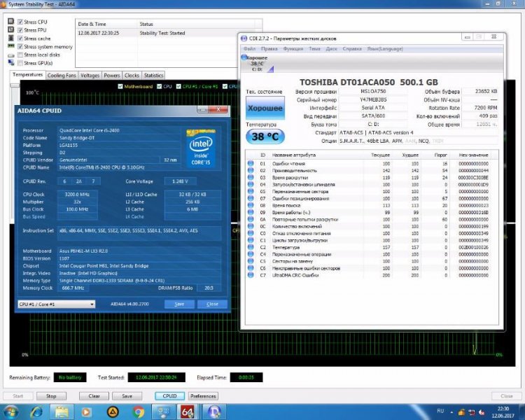Image resolution: width=525 pixels, height=420 pixels.
Task: Click the Хорошее health status button
Action: point(265,108)
